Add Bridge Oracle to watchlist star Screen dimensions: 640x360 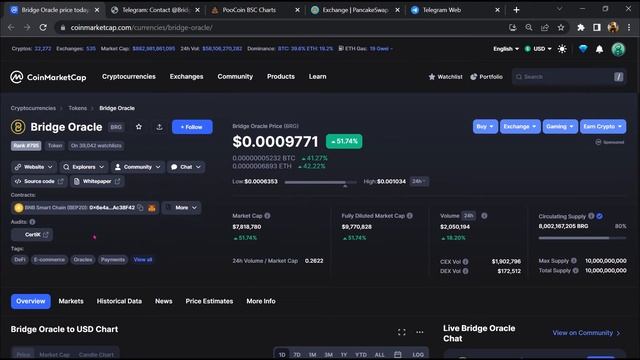pyautogui.click(x=139, y=127)
